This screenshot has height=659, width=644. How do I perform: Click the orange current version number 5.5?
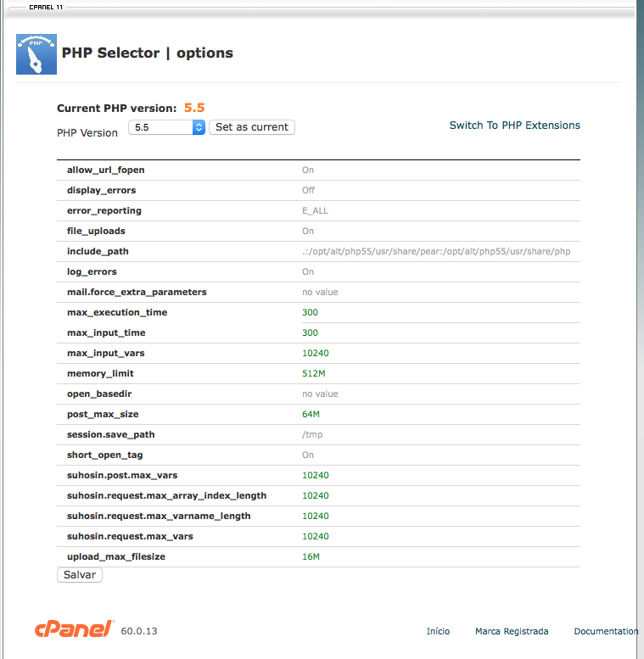194,108
